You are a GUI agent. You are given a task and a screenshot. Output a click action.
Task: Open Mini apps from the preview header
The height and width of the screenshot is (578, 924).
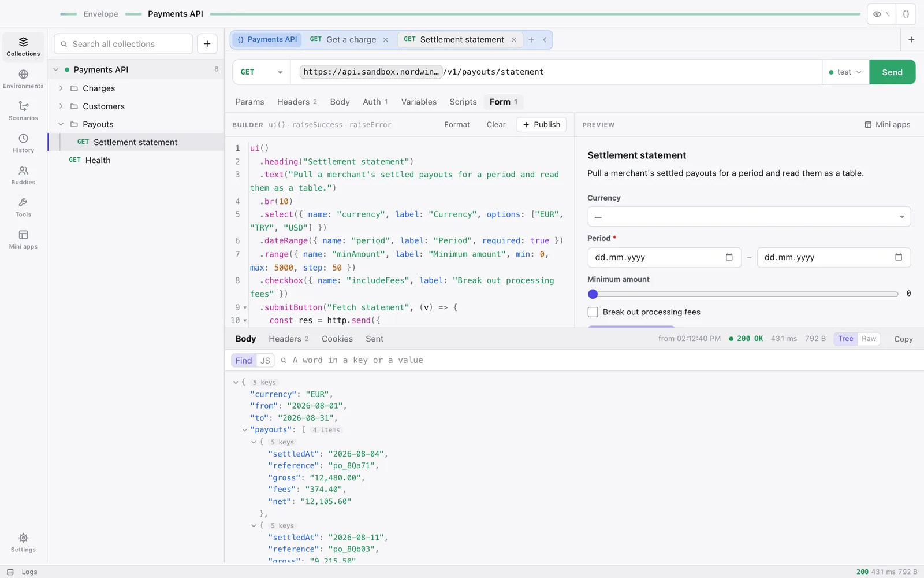[x=887, y=125]
